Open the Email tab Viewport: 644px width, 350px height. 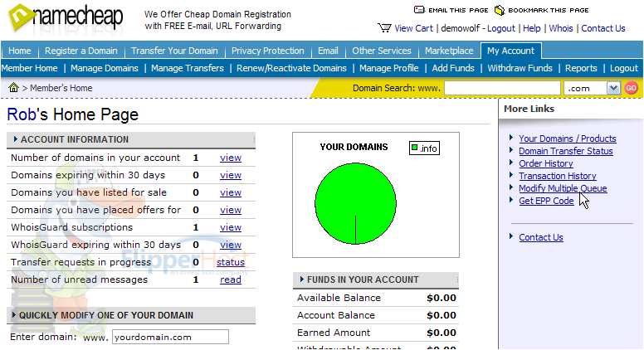[328, 51]
